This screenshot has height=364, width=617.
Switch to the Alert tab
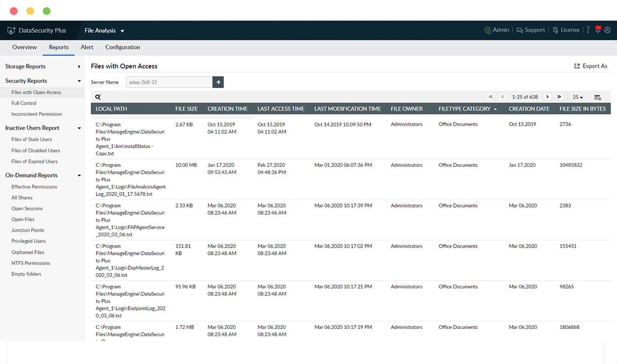(87, 47)
